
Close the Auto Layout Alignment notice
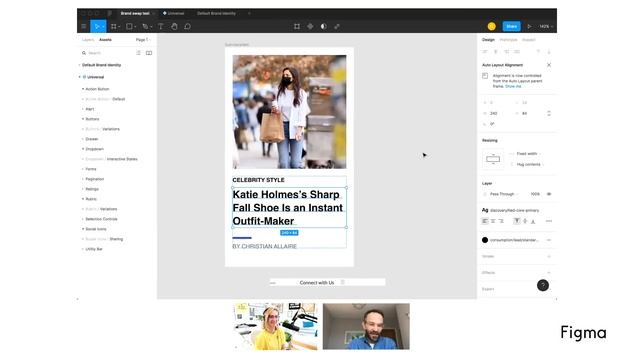click(549, 65)
